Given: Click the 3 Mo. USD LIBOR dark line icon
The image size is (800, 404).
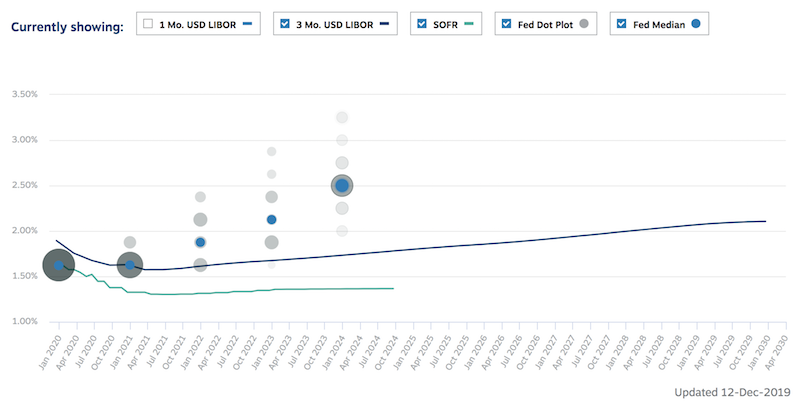Looking at the screenshot, I should [x=384, y=24].
